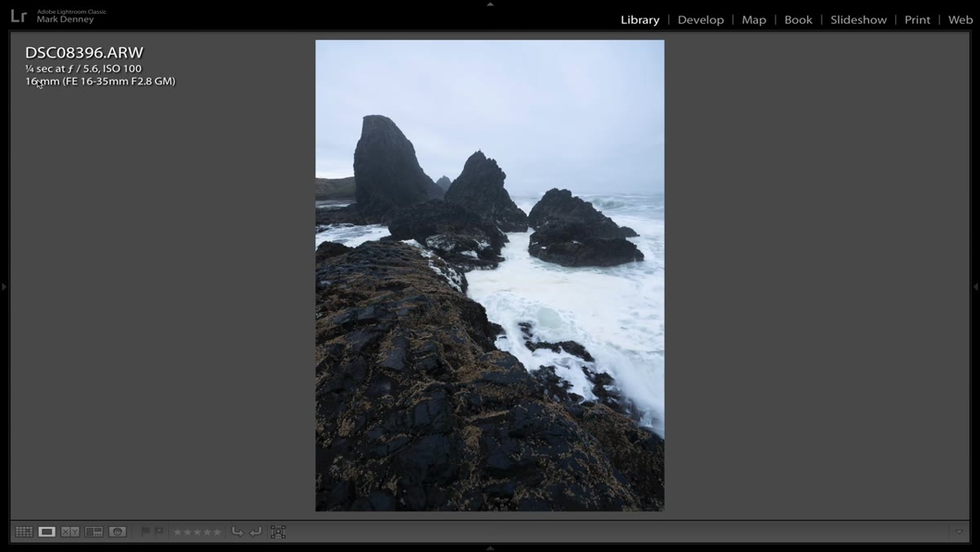Image resolution: width=980 pixels, height=552 pixels.
Task: Switch to the Map module
Action: coord(754,20)
